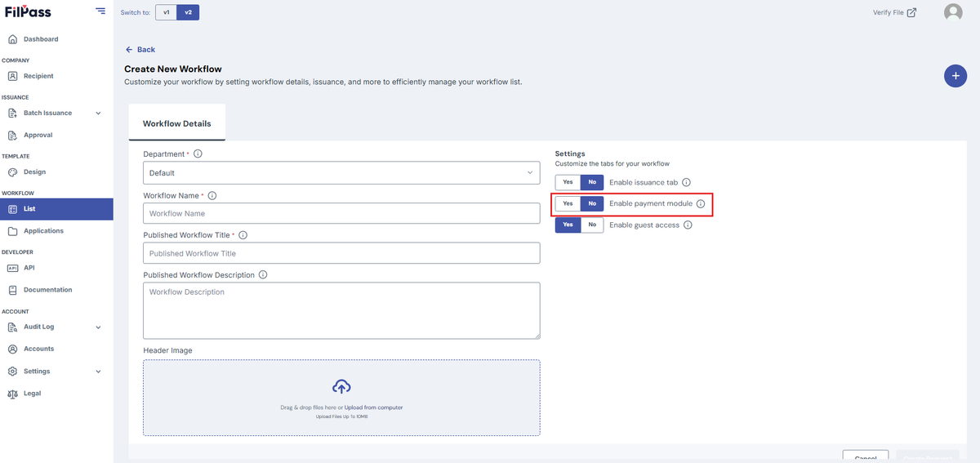Screen dimensions: 980x463
Task: Click the API icon in sidebar
Action: tap(12, 268)
